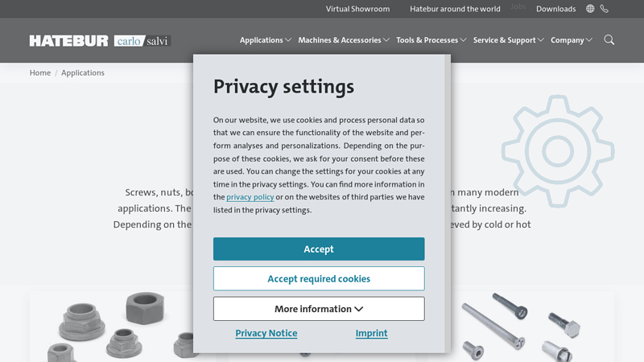Expand Machines & Accessories menu
This screenshot has height=362, width=644.
point(344,40)
